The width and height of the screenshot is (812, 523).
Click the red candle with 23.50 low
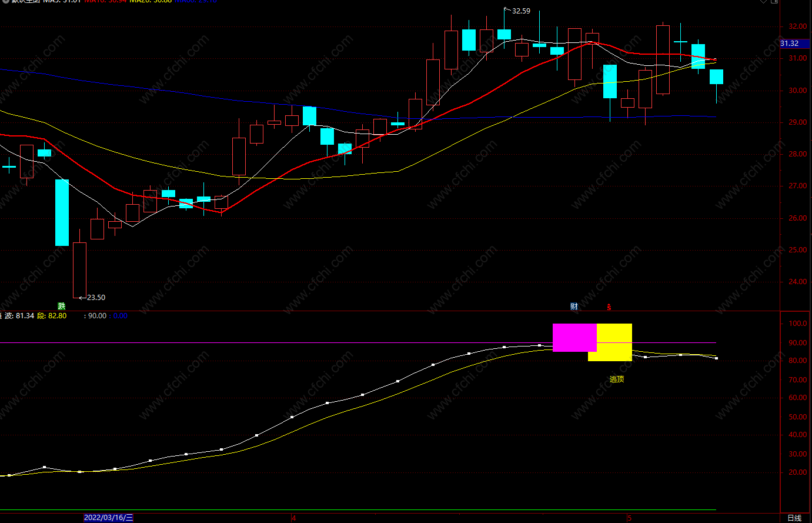pyautogui.click(x=79, y=270)
